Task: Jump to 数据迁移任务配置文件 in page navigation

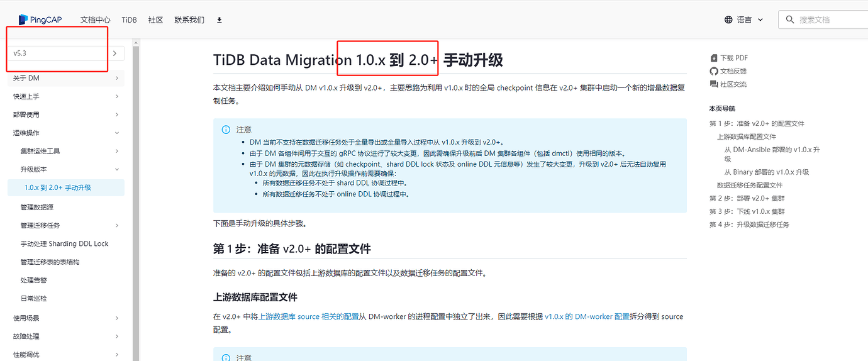Action: 750,185
